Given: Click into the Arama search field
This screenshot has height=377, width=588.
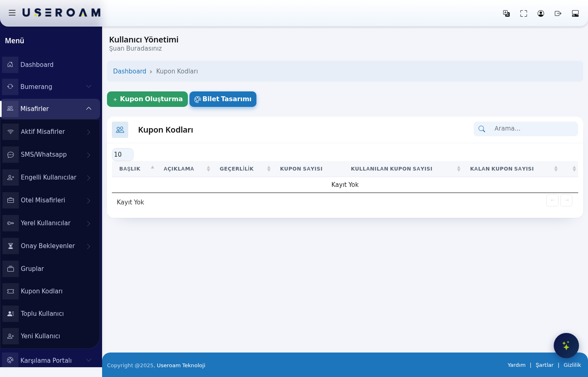Looking at the screenshot, I should pyautogui.click(x=534, y=129).
